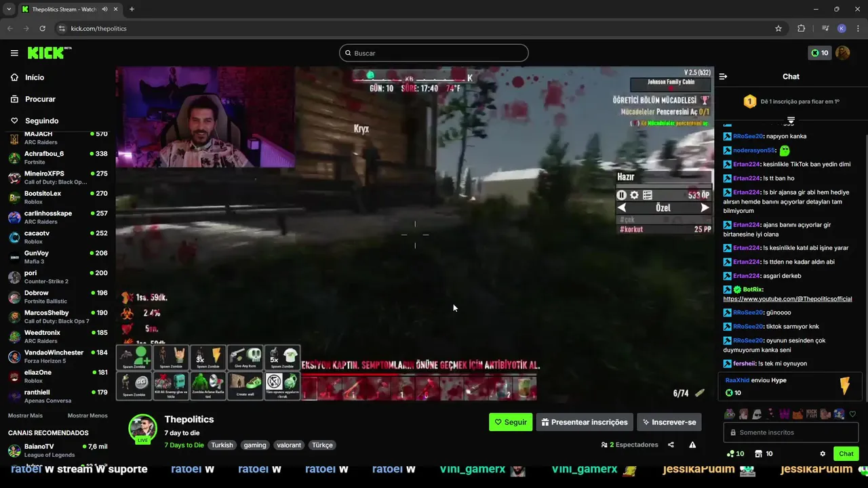Open the Seguindo heart section
Image resolution: width=868 pixels, height=488 pixels.
pos(34,121)
